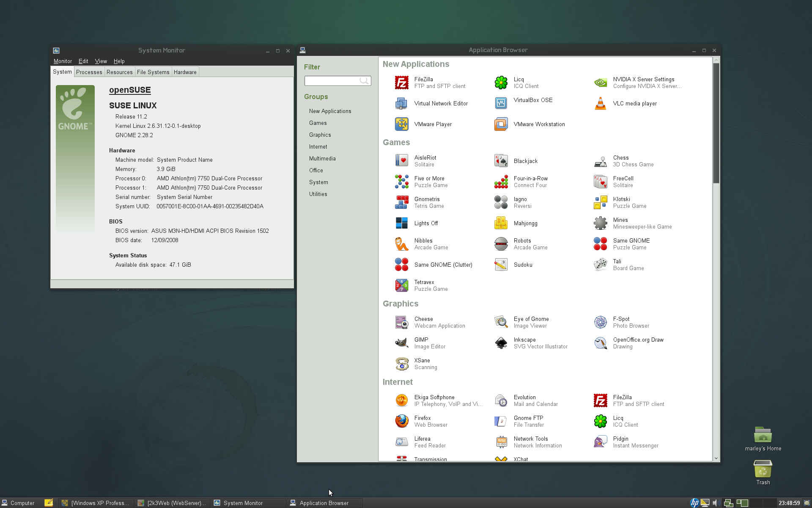Open the View menu
Screen dimensions: 812x508
click(101, 61)
